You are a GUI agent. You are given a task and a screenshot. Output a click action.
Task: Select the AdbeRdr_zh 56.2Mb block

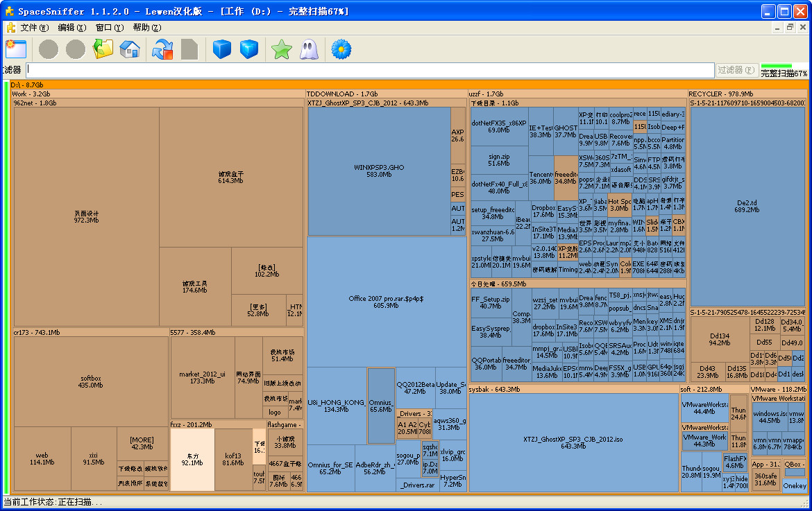[374, 469]
